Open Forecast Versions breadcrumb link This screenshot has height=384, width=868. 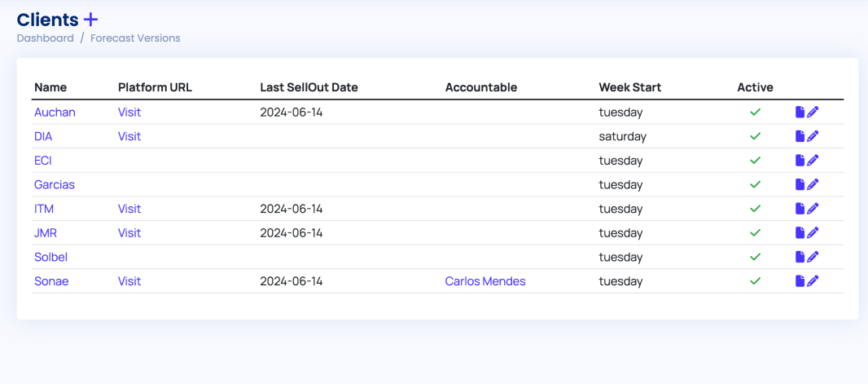[x=135, y=38]
